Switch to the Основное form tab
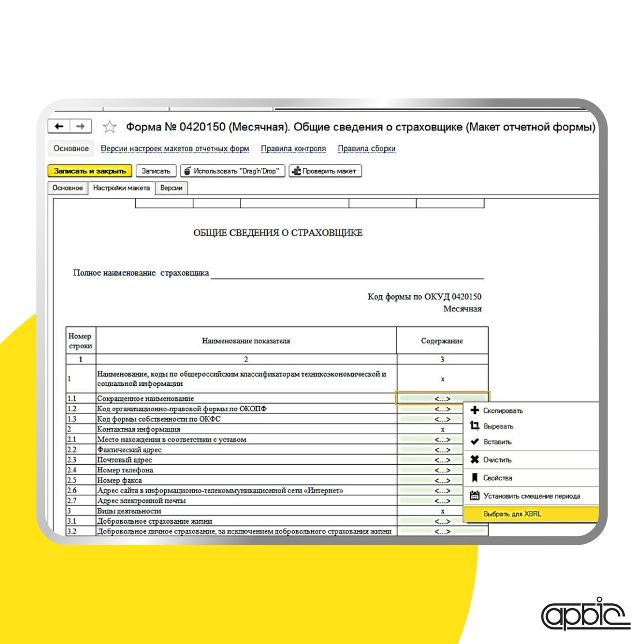The image size is (644, 644). tap(68, 188)
